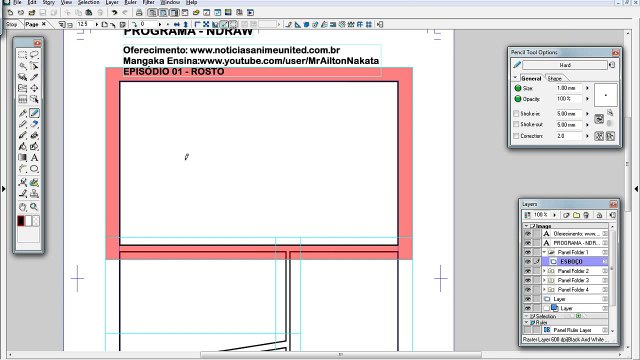Select the Stamp tool in the toolbox
Viewport: 640px width, 360px height.
tap(34, 193)
